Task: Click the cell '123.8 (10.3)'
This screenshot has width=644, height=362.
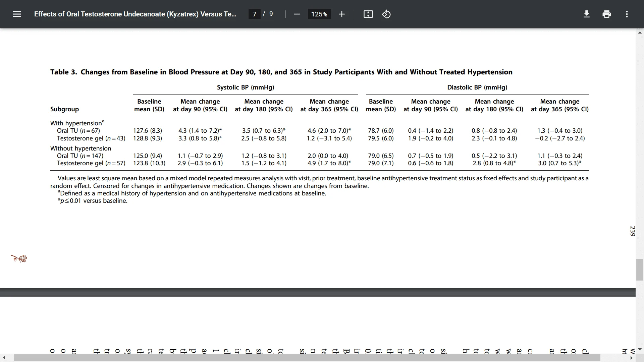Action: coord(149,163)
